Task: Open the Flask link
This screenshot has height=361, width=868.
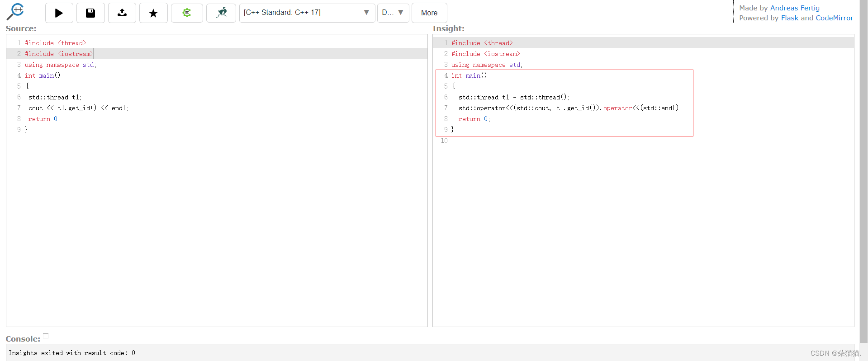Action: pyautogui.click(x=790, y=18)
